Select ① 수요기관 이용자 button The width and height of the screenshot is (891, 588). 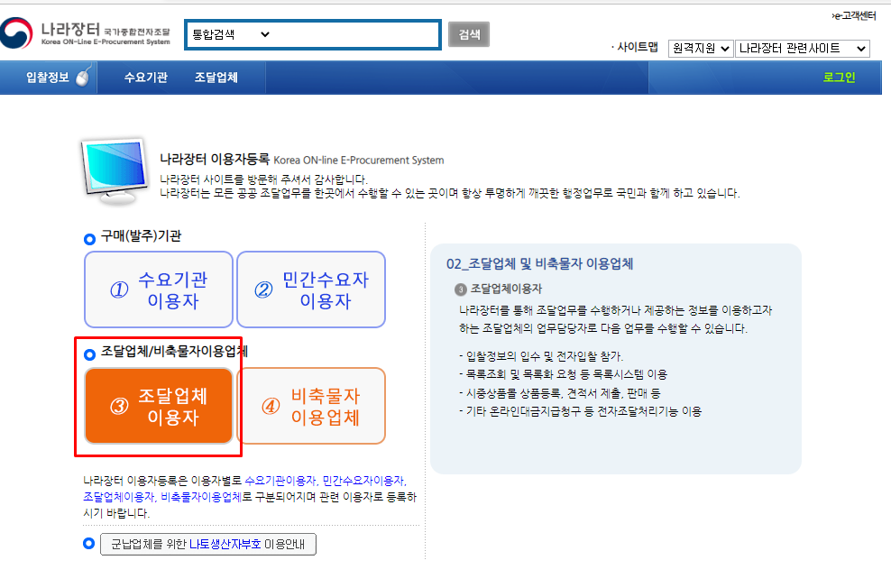159,289
